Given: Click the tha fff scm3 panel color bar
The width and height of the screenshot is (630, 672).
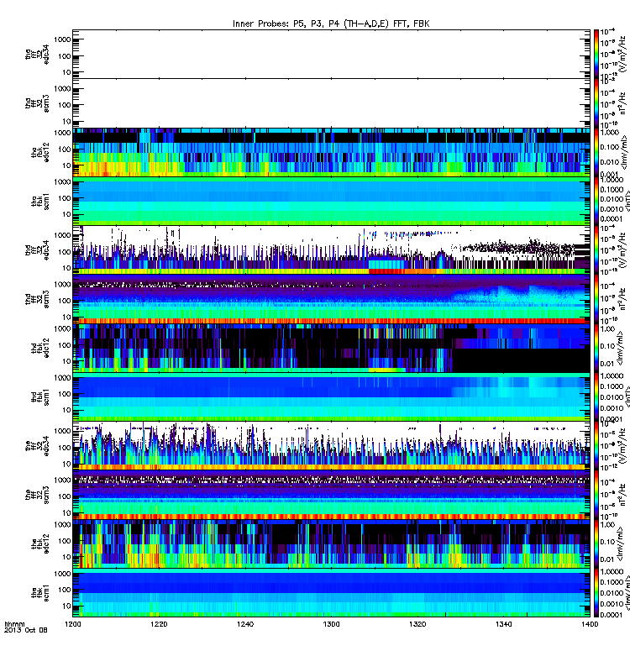Looking at the screenshot, I should [596, 102].
